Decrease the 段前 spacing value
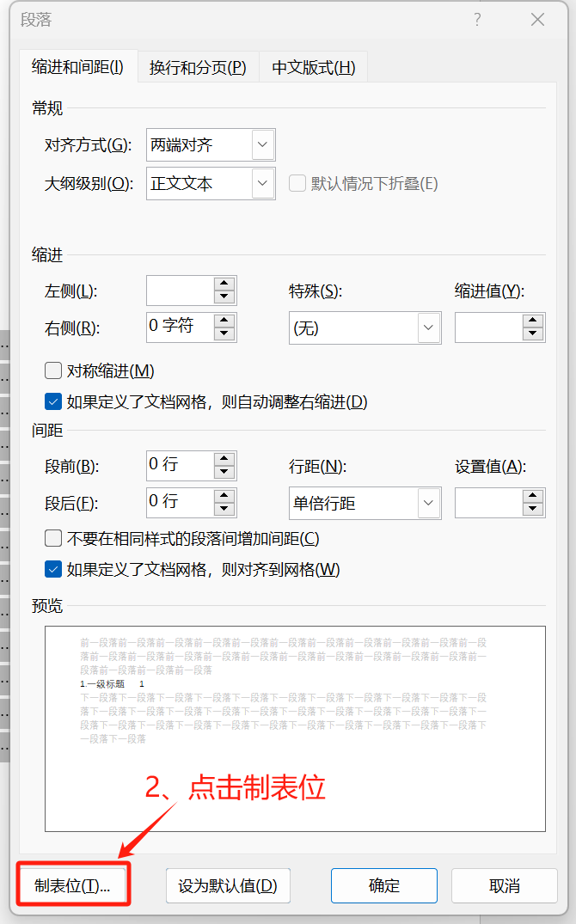The image size is (576, 924). [x=224, y=472]
